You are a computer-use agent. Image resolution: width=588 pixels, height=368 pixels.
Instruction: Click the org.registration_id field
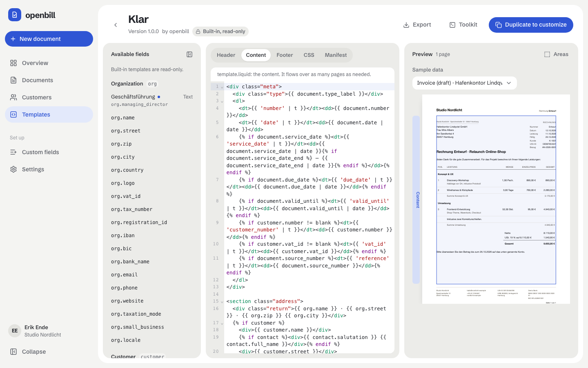click(x=152, y=222)
